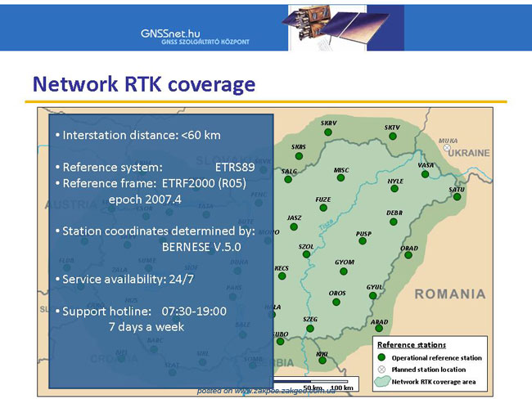Click the GNSSnet.hu logo text

pos(170,34)
